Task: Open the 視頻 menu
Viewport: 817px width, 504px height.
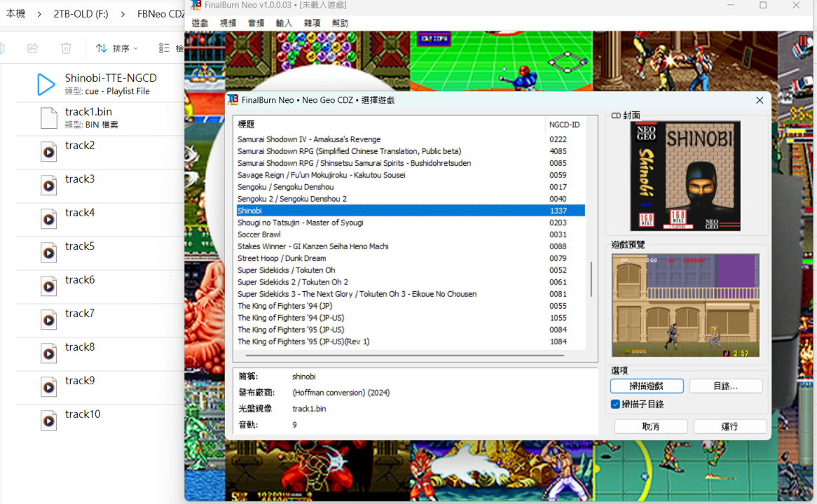Action: tap(228, 23)
